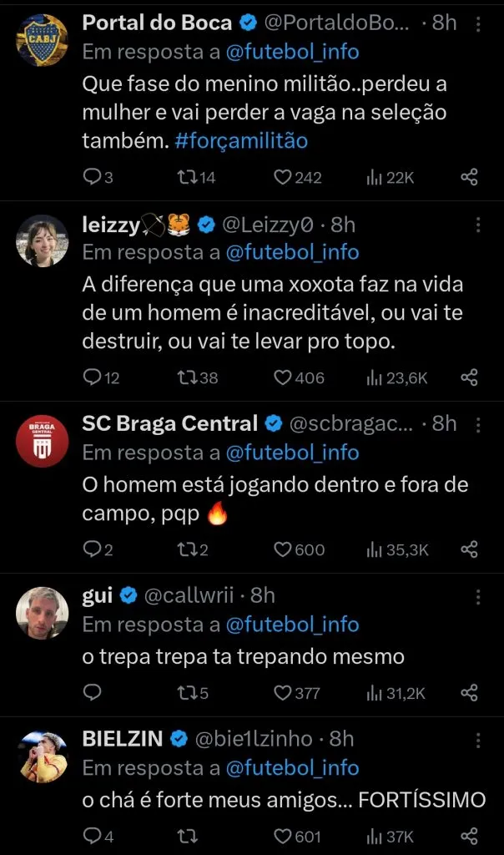
Task: Open gui's profile avatar
Action: pos(43,613)
